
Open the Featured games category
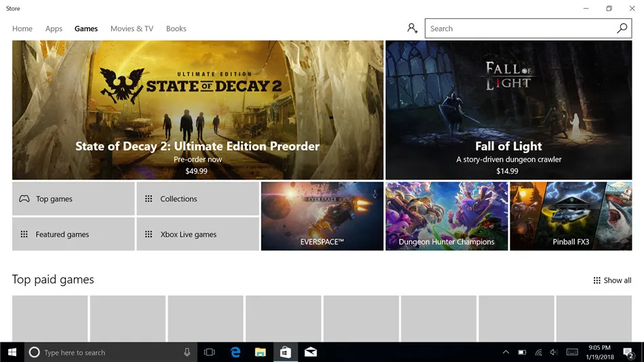[73, 234]
